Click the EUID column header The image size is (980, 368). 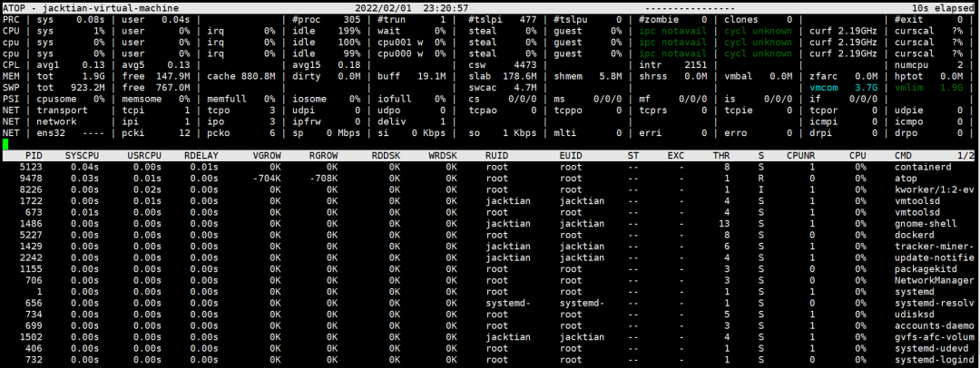(571, 156)
